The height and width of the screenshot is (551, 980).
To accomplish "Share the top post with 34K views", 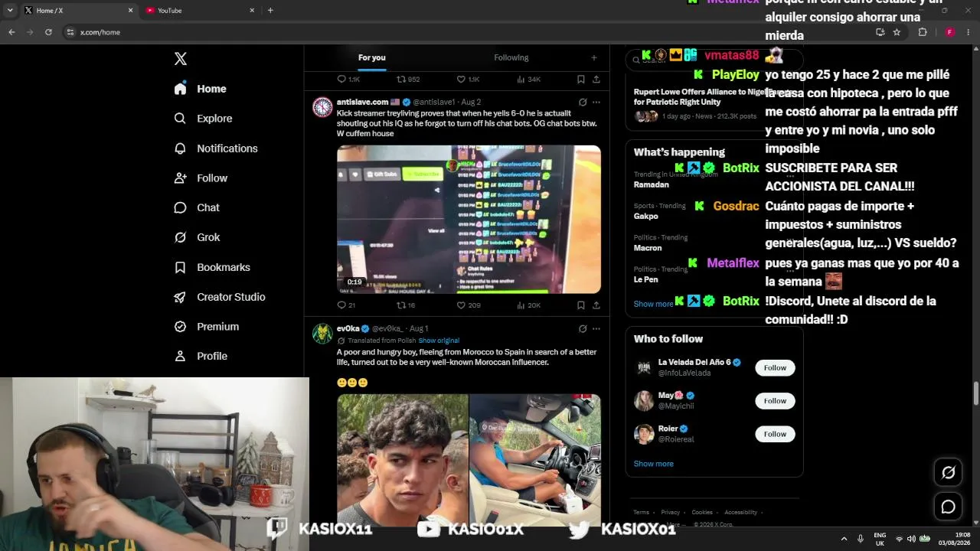I will tap(596, 79).
